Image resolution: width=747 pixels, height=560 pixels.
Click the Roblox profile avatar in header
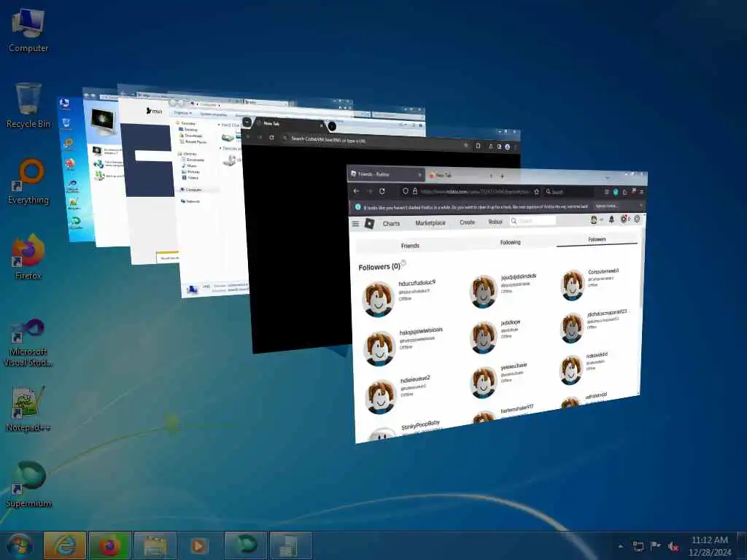tap(594, 220)
